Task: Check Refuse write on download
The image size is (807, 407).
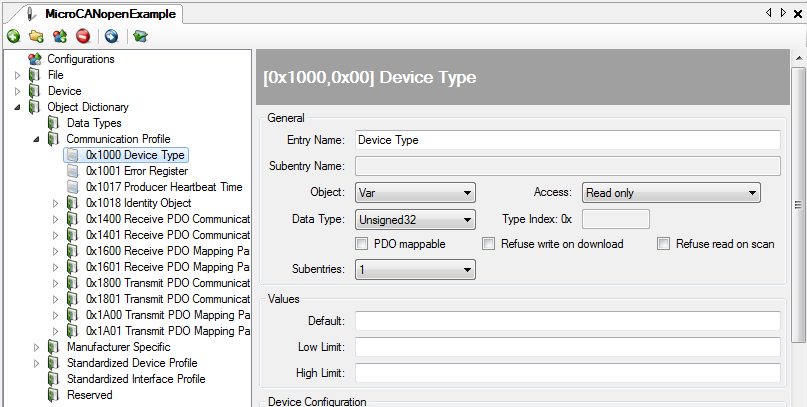Action: point(489,244)
